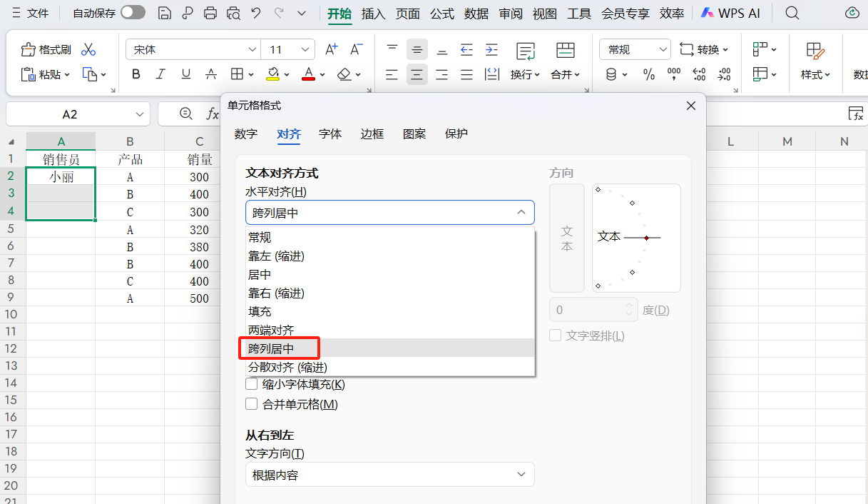Apply percent number style
This screenshot has width=868, height=504.
pos(649,74)
